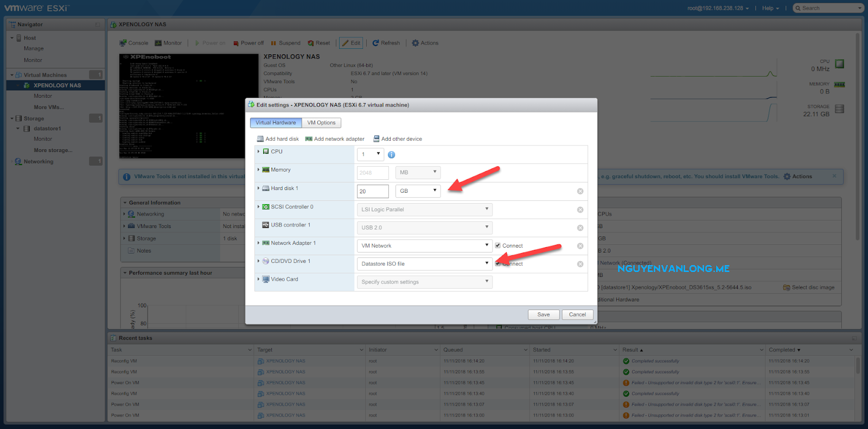Select Storage in the Navigator
The height and width of the screenshot is (429, 868).
(x=34, y=118)
